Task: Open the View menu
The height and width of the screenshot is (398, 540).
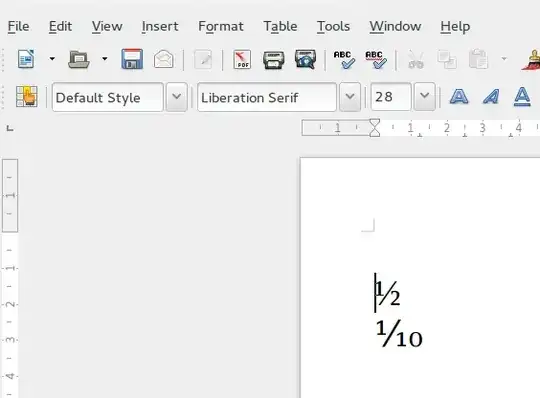Action: [x=107, y=26]
